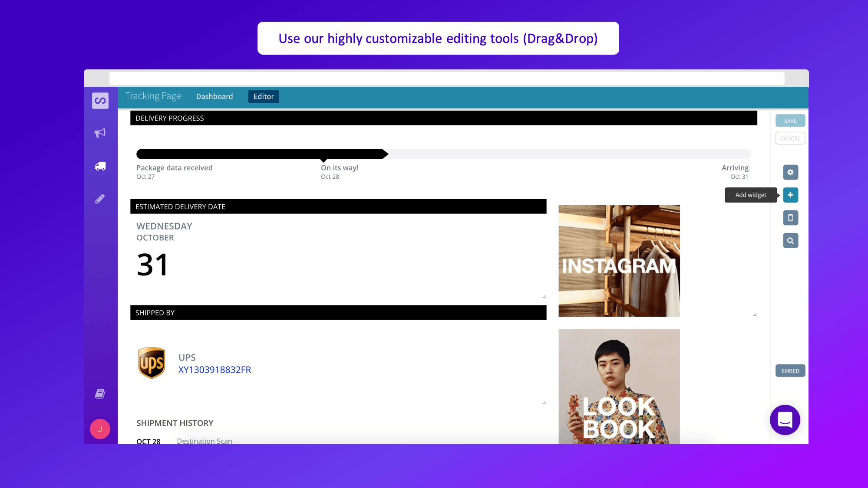Click the CANCEL button
Image resolution: width=868 pixels, height=488 pixels.
click(790, 138)
